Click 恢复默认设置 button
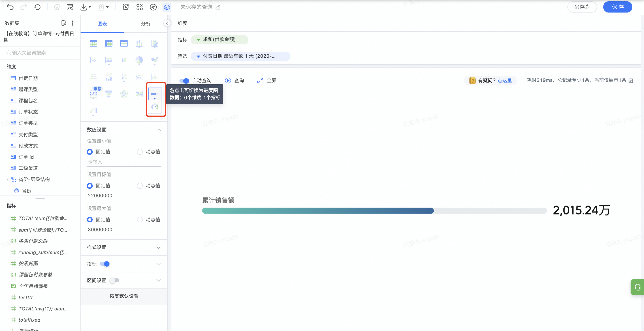Image resolution: width=644 pixels, height=331 pixels. (124, 296)
